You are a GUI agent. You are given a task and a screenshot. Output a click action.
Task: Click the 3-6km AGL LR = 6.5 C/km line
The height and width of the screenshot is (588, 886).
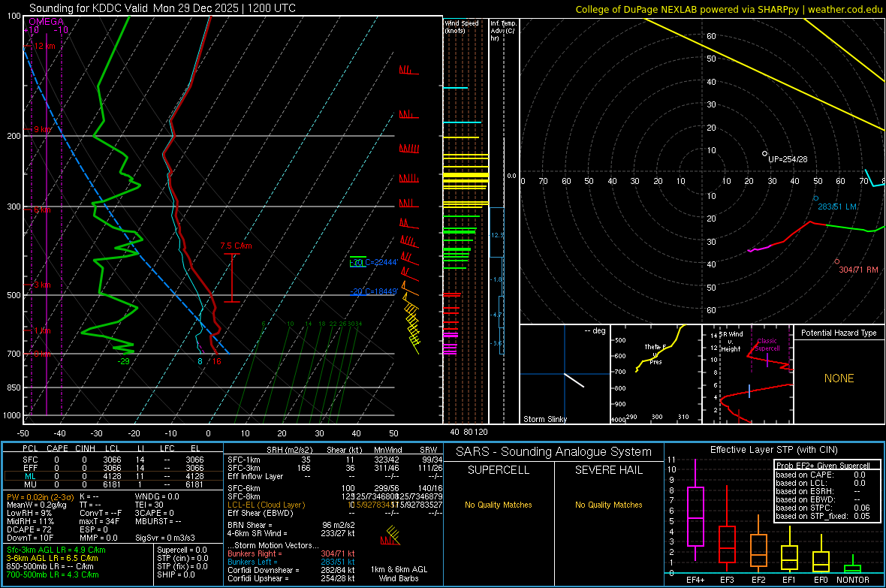(52, 558)
